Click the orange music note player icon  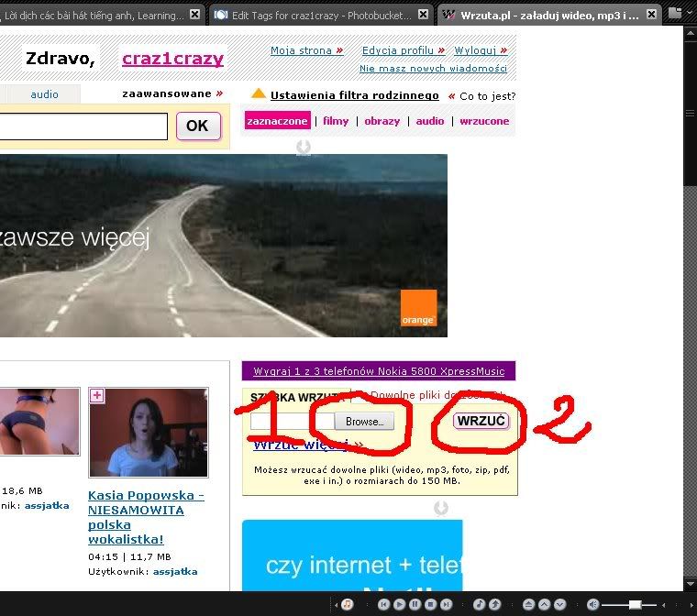[348, 605]
